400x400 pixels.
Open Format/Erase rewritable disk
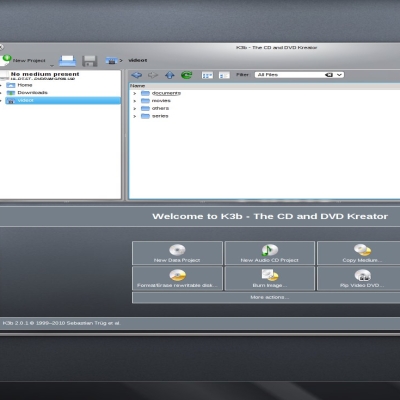[x=177, y=278]
